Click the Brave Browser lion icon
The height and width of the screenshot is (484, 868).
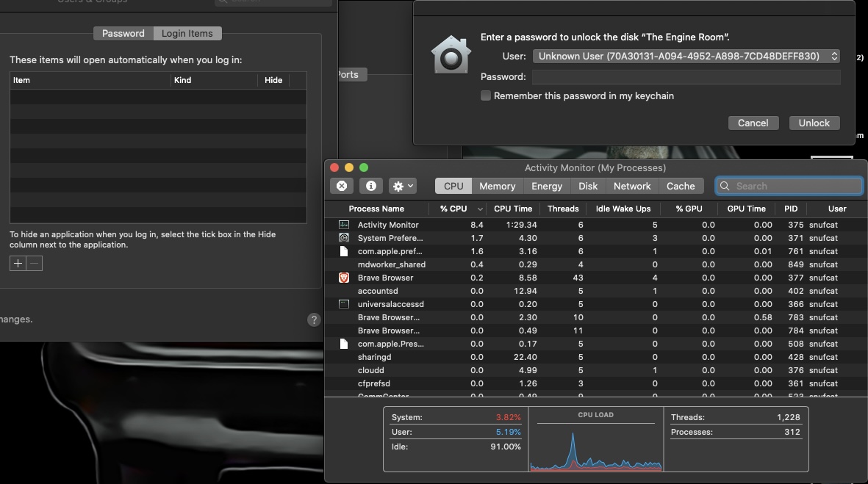coord(344,278)
